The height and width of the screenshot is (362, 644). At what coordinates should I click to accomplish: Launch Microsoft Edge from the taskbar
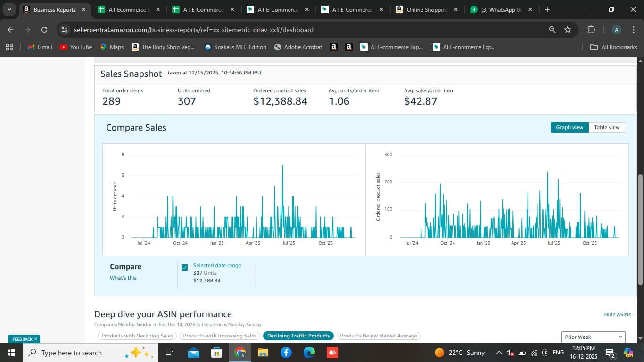(309, 353)
